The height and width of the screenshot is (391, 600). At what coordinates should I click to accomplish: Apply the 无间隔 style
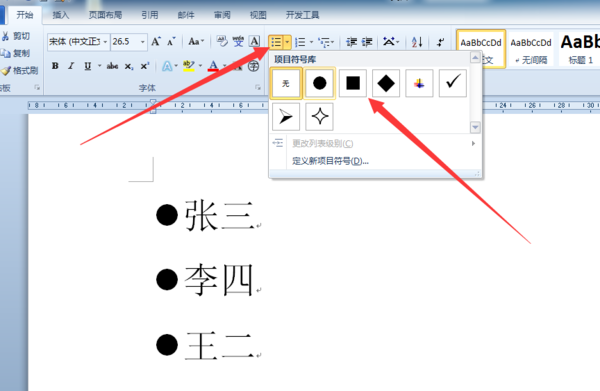click(x=531, y=49)
